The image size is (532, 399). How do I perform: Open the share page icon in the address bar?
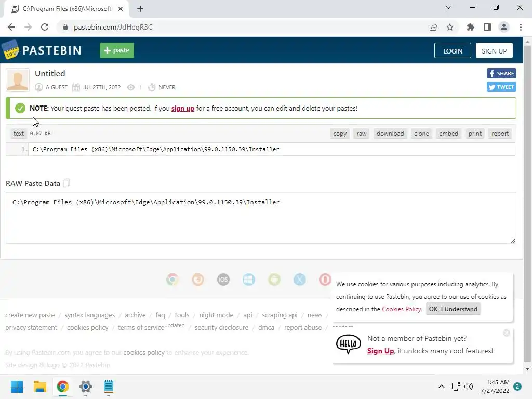[x=433, y=27]
